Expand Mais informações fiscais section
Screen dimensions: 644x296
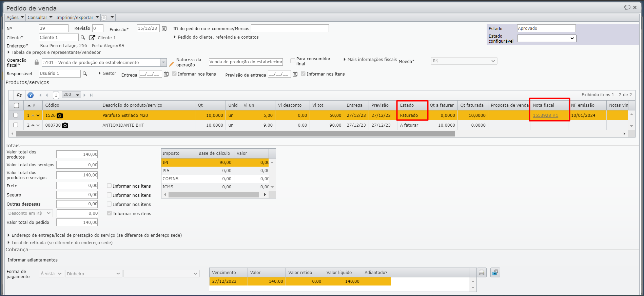[370, 60]
